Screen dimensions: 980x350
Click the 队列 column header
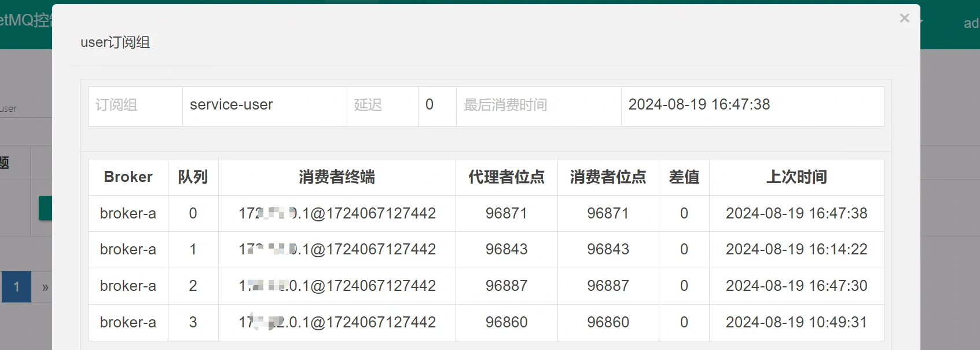click(x=193, y=177)
